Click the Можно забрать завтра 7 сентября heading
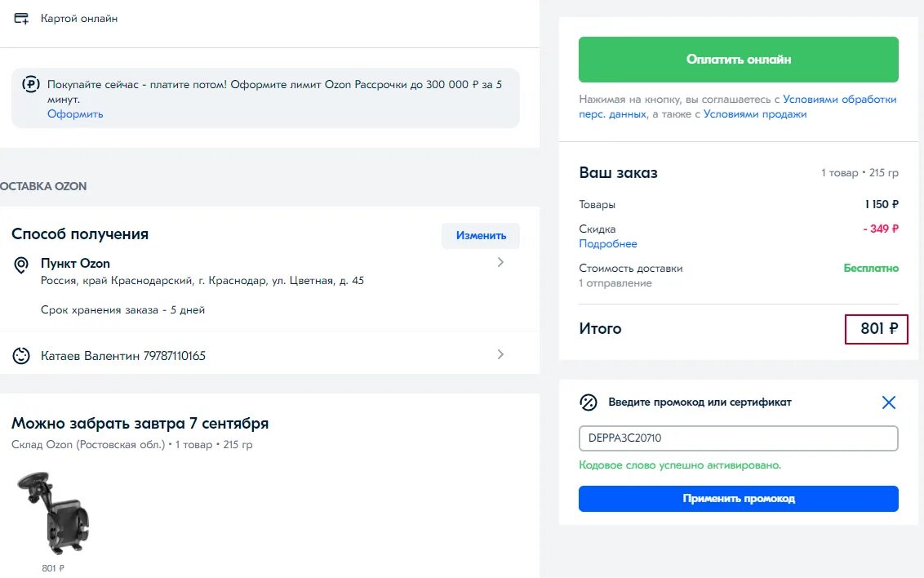924x578 pixels. click(x=140, y=424)
